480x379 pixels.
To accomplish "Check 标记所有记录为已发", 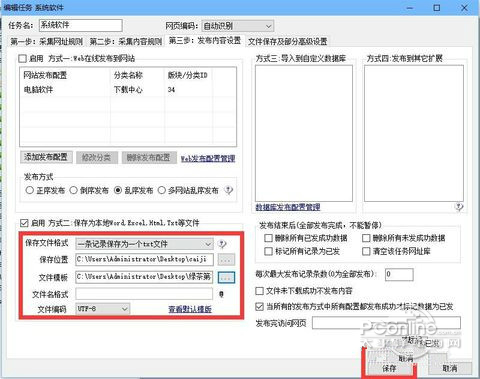I will [x=268, y=251].
